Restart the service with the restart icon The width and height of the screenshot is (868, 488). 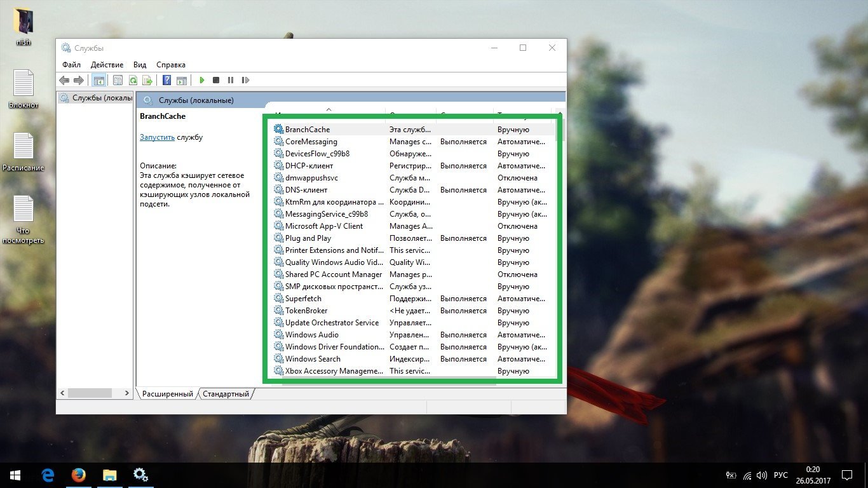245,80
